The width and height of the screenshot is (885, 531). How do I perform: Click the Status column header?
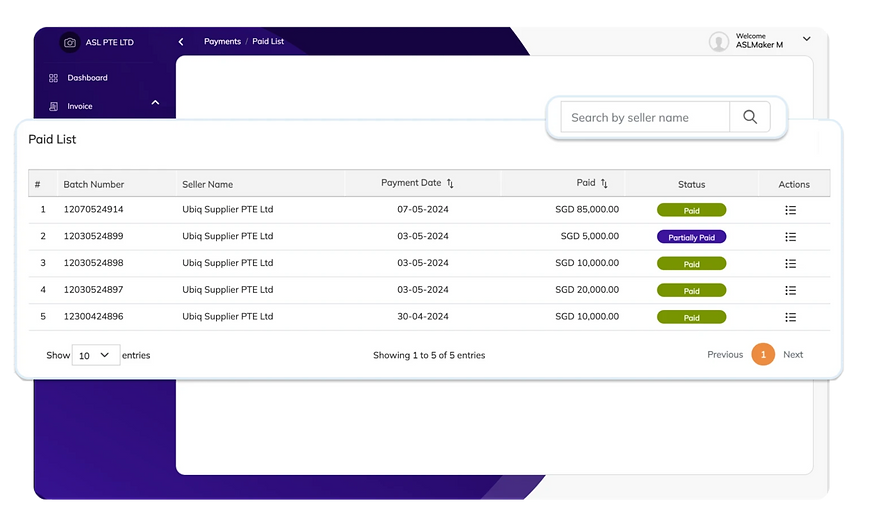pyautogui.click(x=691, y=185)
